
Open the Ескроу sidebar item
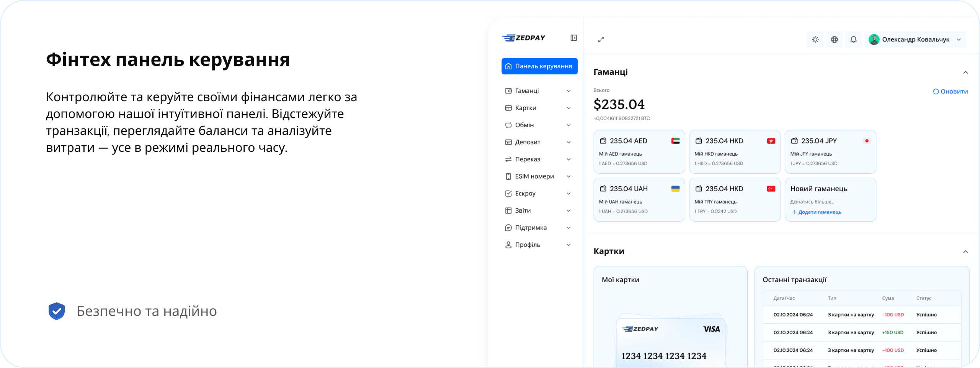tap(525, 194)
